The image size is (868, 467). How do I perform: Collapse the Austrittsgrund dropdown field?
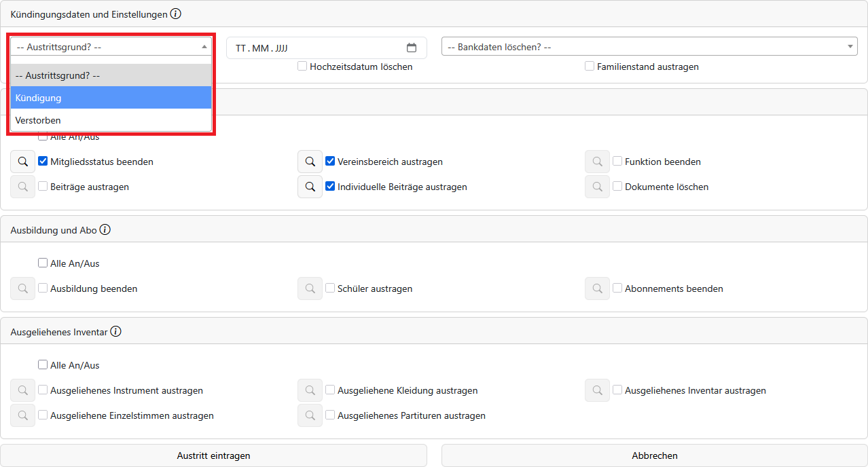click(x=111, y=47)
